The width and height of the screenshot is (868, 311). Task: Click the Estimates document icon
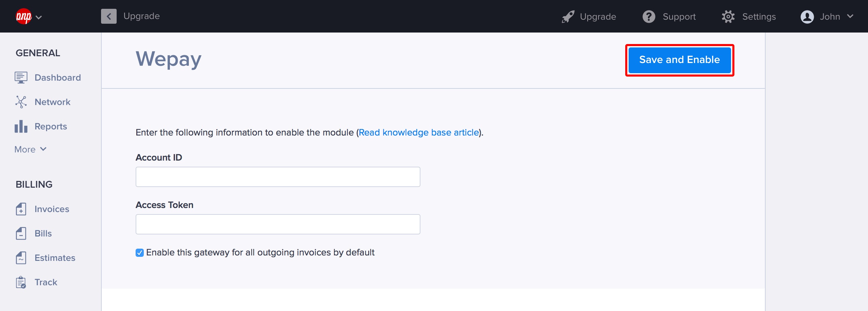[21, 258]
